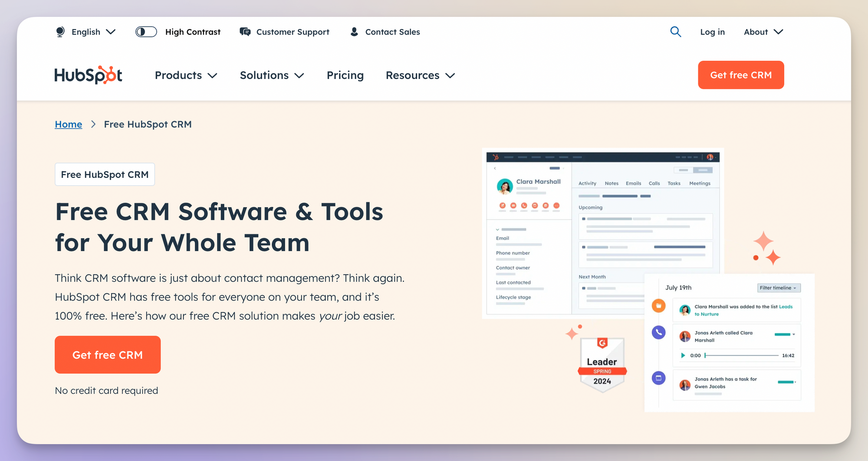Click the purple task icon beside Gwen Jacobs entry
Viewport: 868px width, 461px height.
[658, 378]
